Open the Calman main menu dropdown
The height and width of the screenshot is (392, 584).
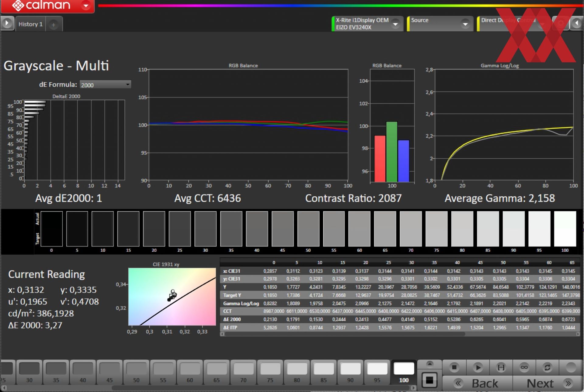pos(86,5)
